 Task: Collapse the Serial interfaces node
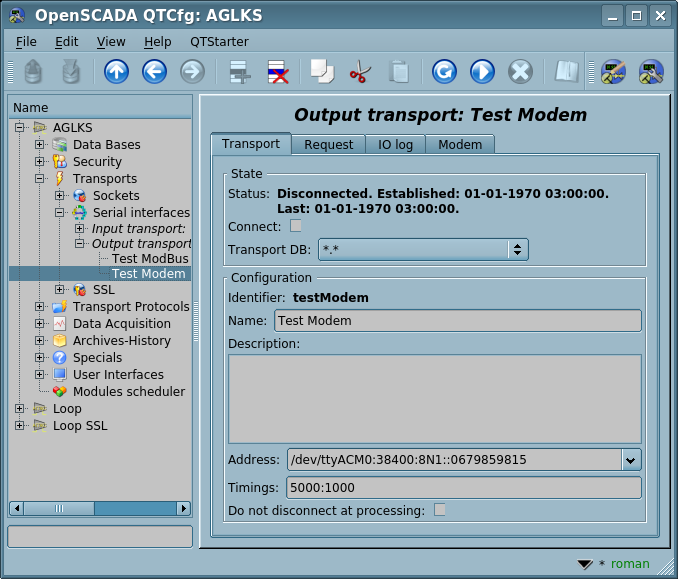60,212
